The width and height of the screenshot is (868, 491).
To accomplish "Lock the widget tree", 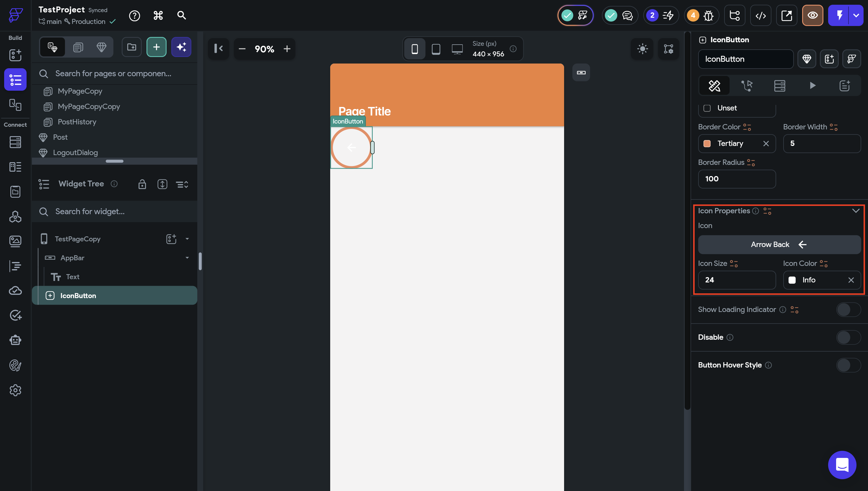I will (142, 184).
